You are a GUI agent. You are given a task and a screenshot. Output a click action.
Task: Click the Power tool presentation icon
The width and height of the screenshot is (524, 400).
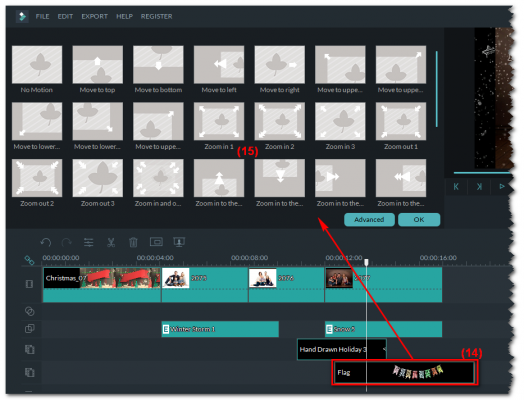179,242
